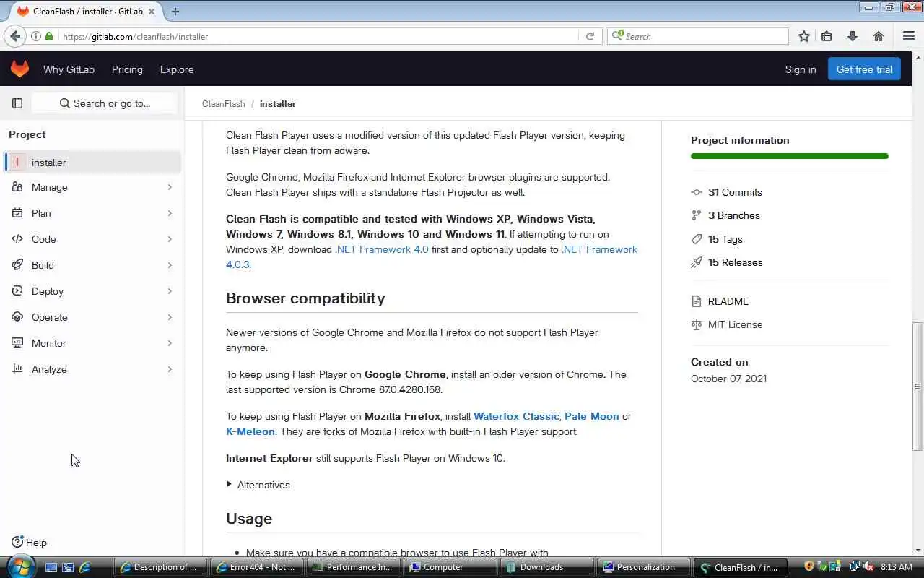Click the page vertical scrollbar thumb
This screenshot has height=578, width=924.
click(918, 387)
